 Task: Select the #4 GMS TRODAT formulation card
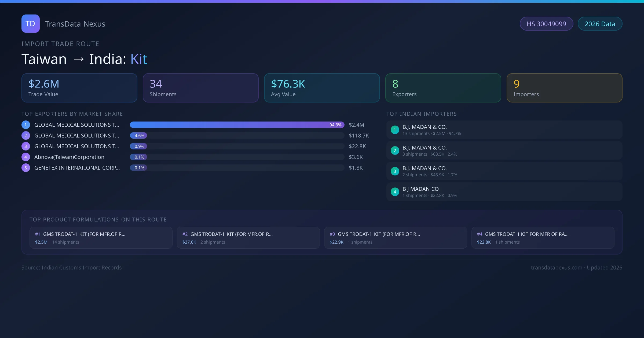click(543, 238)
